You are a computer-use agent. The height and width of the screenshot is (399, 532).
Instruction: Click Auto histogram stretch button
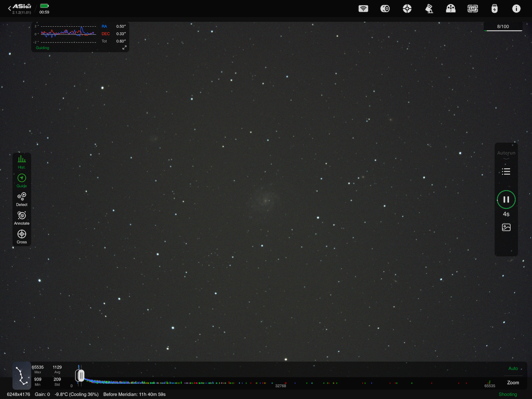[x=513, y=369]
